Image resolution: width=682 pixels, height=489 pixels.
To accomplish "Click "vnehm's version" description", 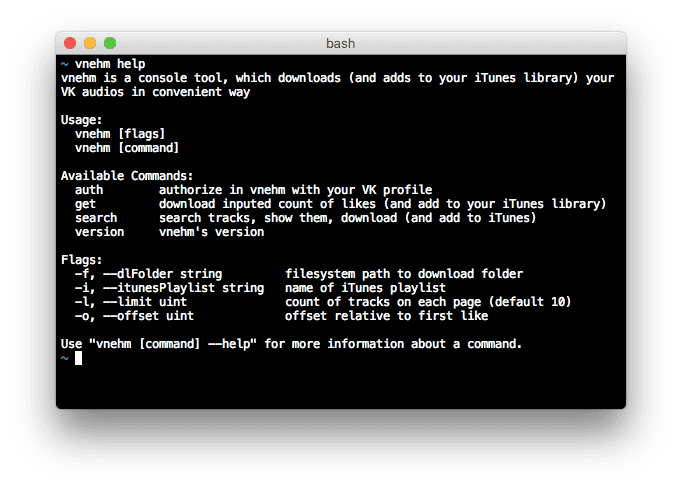I will tap(211, 232).
